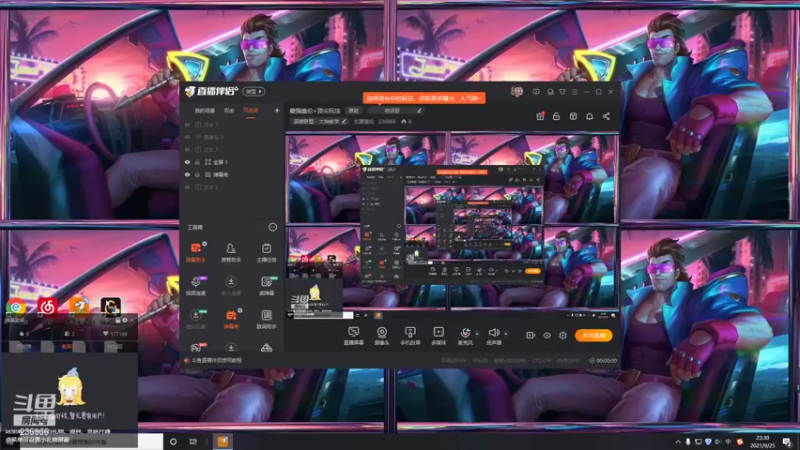Show the first 文本 1 hidden layer
This screenshot has height=450, width=800.
coord(187,124)
